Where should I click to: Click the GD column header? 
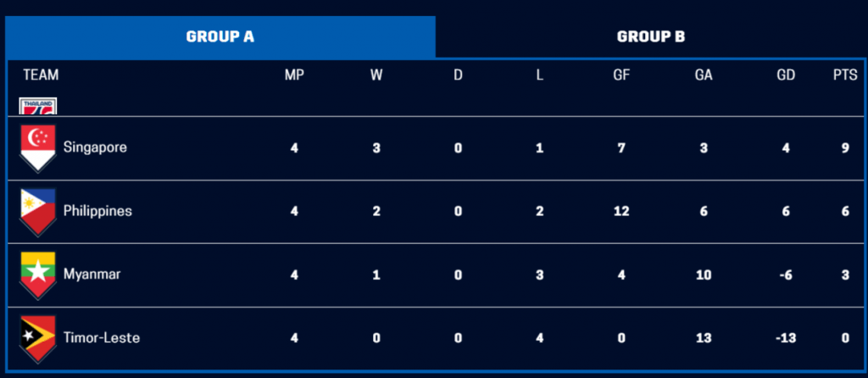(786, 75)
